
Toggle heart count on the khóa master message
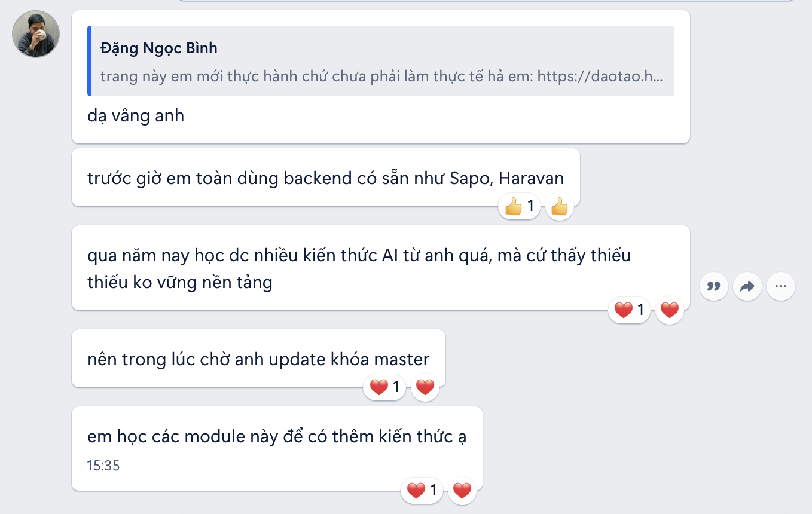385,388
